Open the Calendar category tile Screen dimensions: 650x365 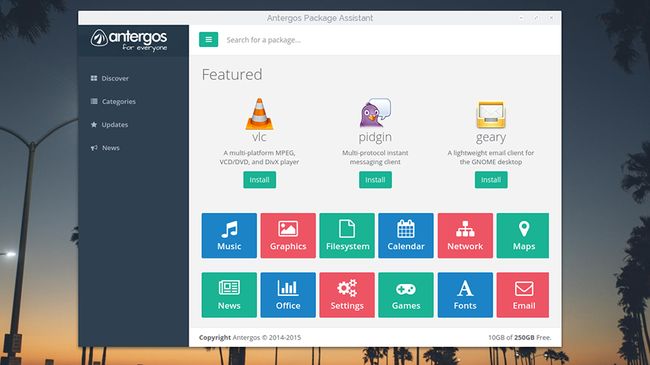[x=406, y=236]
